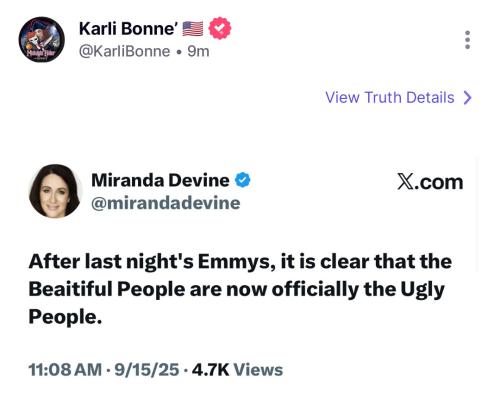Click the blue verified checkmark badge
The height and width of the screenshot is (411, 500).
click(243, 180)
